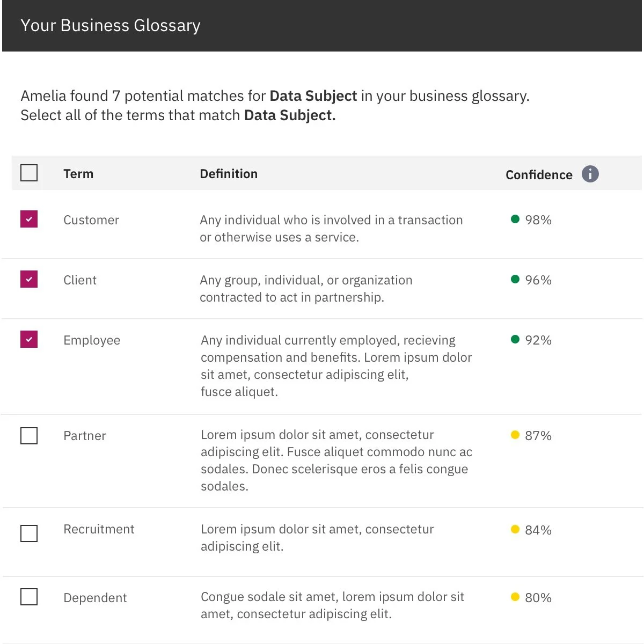Image resolution: width=644 pixels, height=644 pixels.
Task: Toggle the select-all header checkbox
Action: [29, 173]
